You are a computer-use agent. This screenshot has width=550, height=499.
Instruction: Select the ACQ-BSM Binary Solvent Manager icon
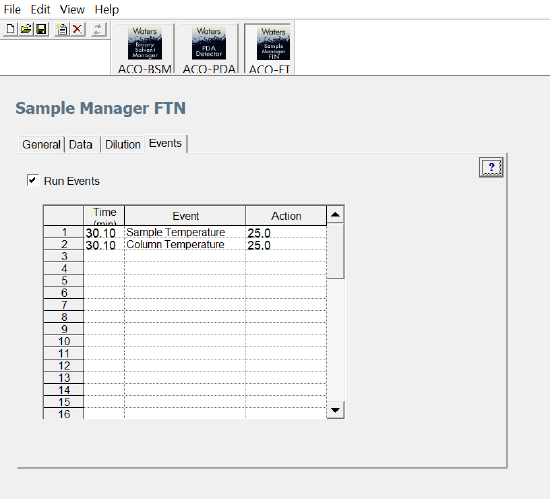tap(145, 49)
